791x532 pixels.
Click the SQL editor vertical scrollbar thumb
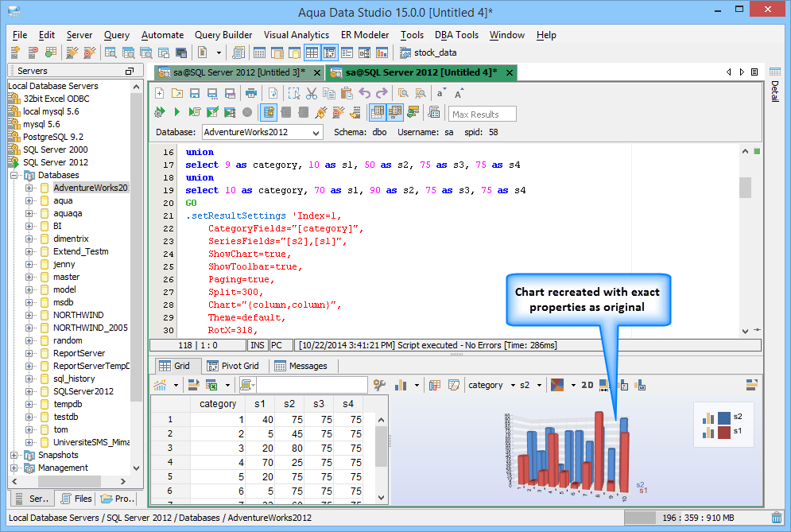[745, 188]
